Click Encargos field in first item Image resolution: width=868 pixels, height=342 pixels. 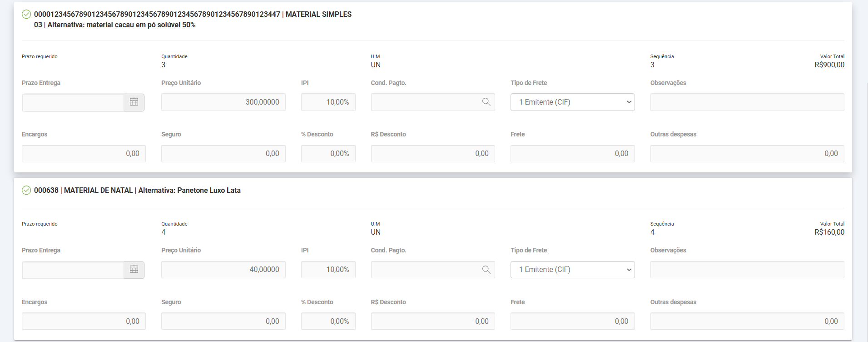[x=84, y=154]
